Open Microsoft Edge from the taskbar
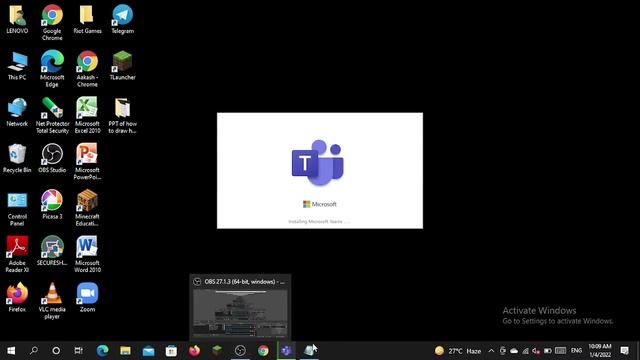The image size is (640, 360). 102,351
